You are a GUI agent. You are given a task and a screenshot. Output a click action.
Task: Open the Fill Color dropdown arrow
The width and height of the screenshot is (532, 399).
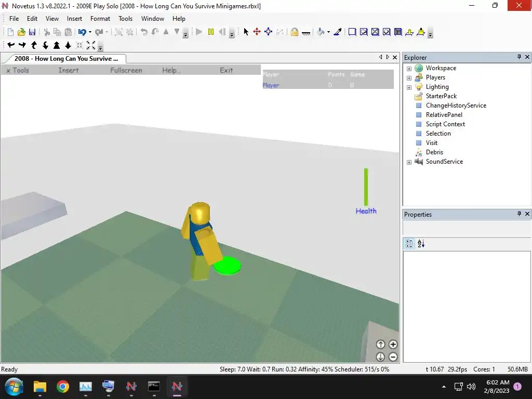[328, 32]
